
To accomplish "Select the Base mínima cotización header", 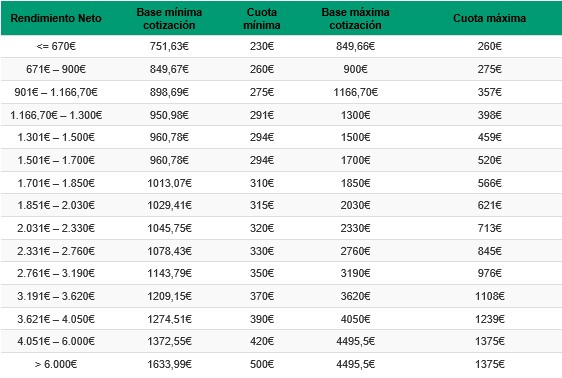I will (x=169, y=19).
